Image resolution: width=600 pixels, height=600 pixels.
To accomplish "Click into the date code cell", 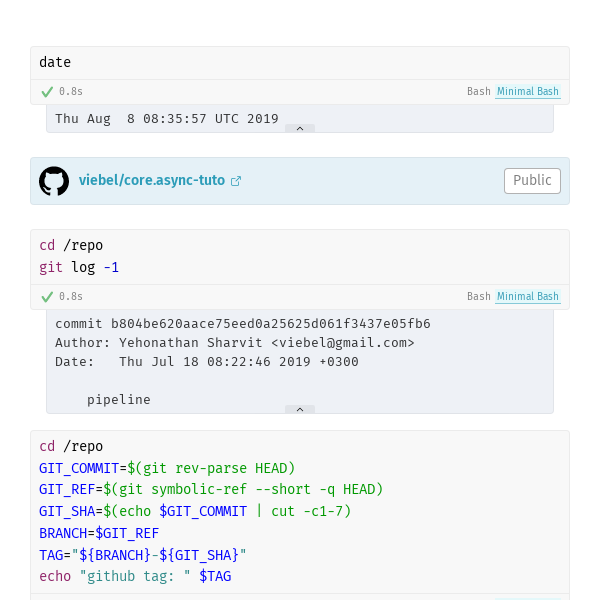I will coord(300,63).
